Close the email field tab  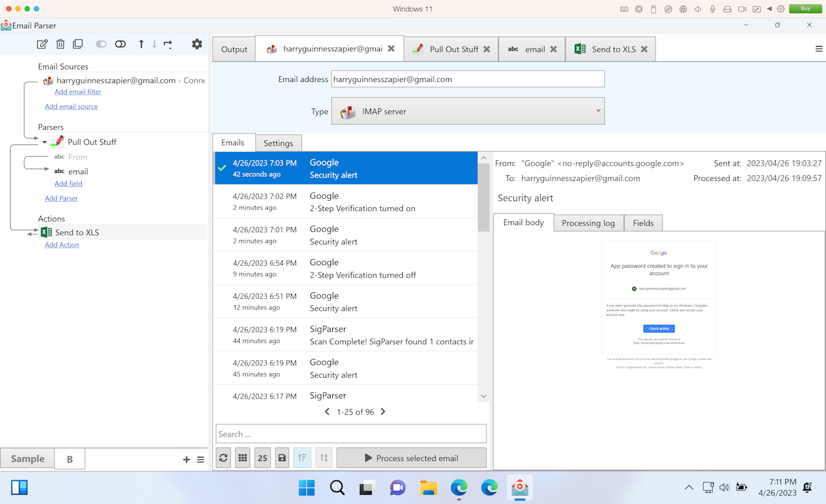pos(553,49)
